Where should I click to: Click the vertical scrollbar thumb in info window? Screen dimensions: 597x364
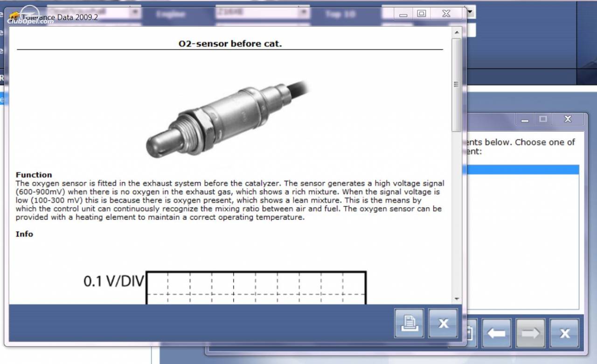[x=456, y=84]
